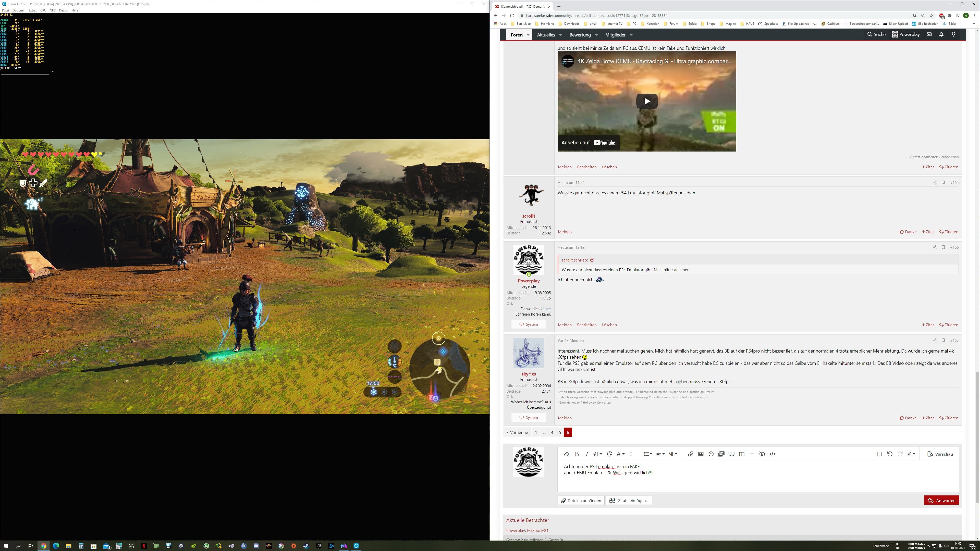
Task: Open the list options dropdown in editor
Action: [x=647, y=454]
